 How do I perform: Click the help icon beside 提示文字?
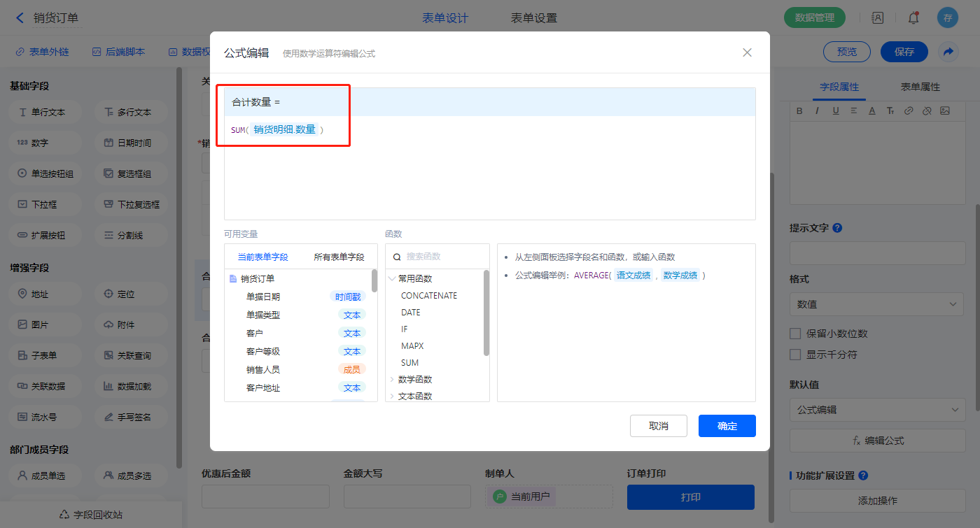coord(837,228)
